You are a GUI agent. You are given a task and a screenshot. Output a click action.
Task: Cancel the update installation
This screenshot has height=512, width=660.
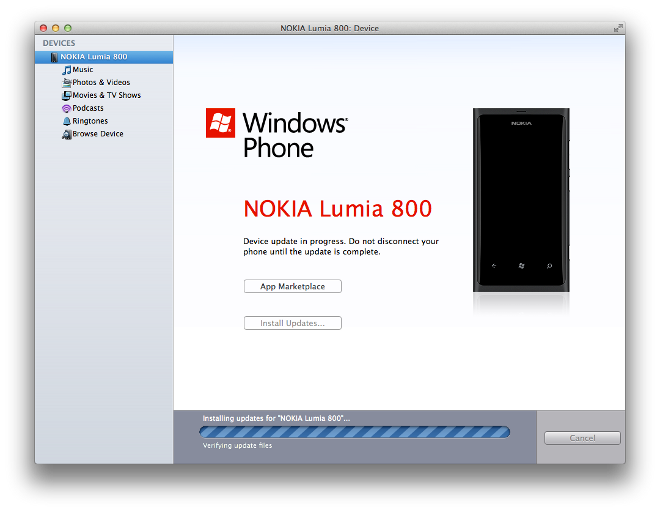[582, 438]
